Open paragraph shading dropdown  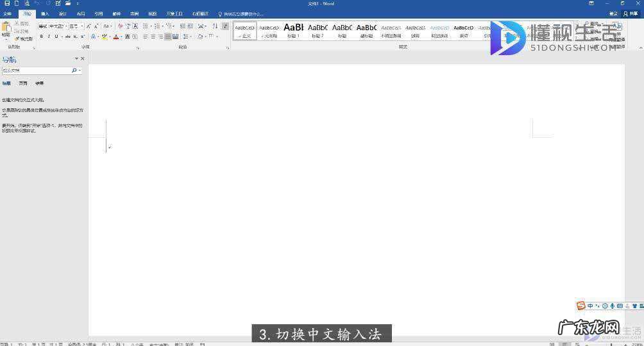(201, 37)
